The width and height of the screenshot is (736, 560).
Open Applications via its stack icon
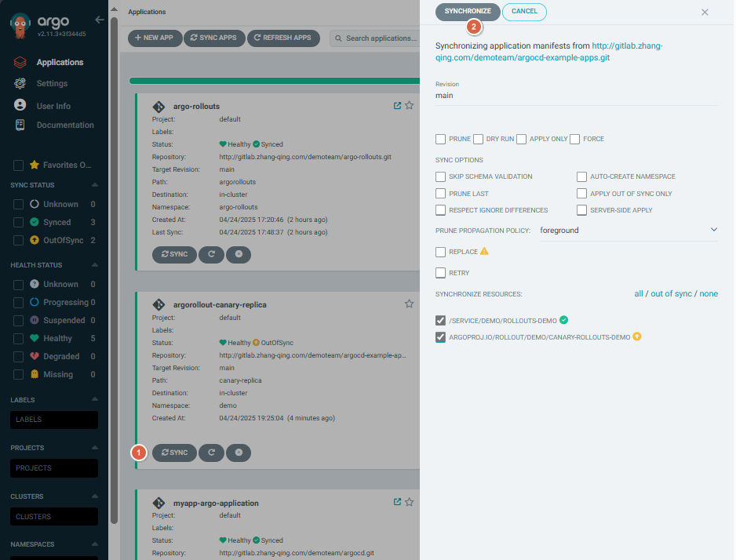[x=20, y=62]
